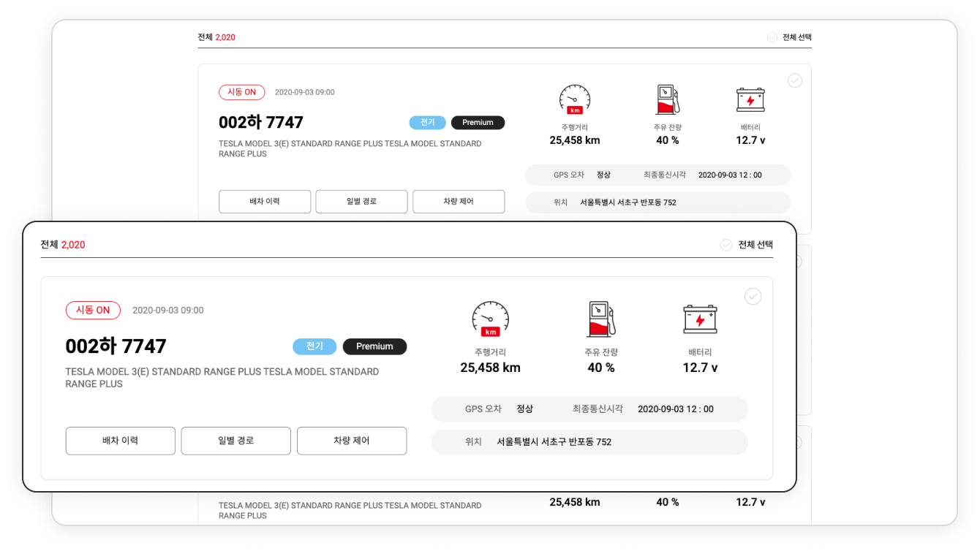
Task: Click timestamp 2020-09-03 09:00 in the background window
Action: click(305, 93)
